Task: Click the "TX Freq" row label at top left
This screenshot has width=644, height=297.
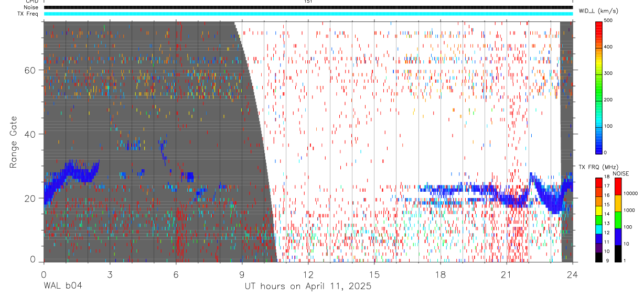Action: click(29, 14)
